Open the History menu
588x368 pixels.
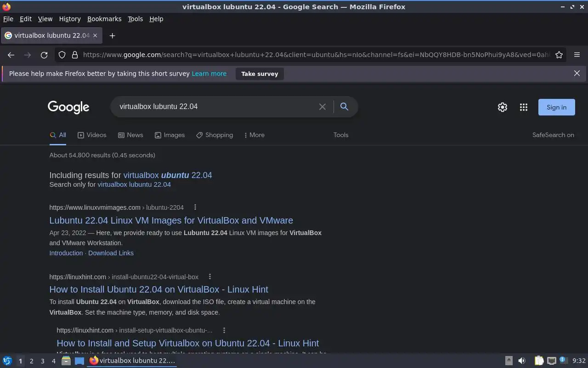(70, 19)
